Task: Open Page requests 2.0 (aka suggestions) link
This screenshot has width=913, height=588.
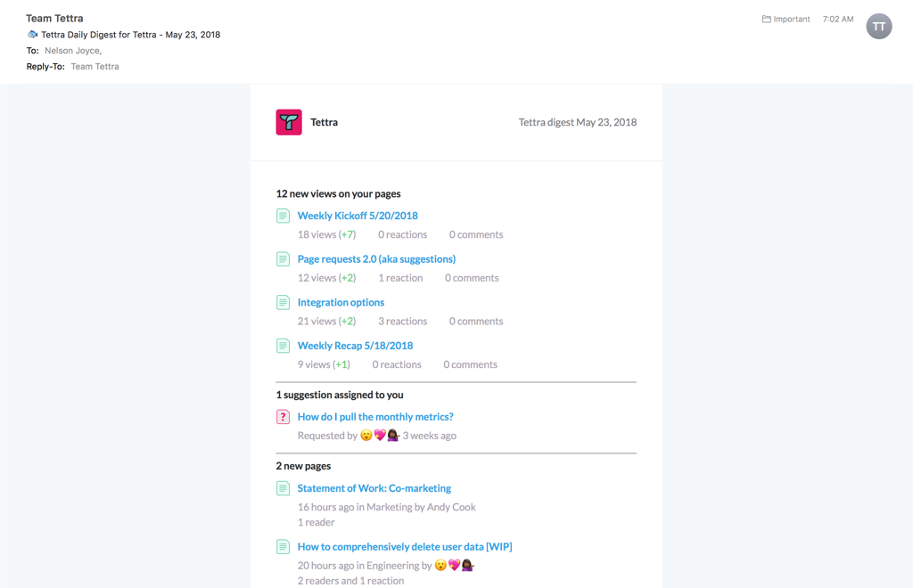Action: click(376, 259)
